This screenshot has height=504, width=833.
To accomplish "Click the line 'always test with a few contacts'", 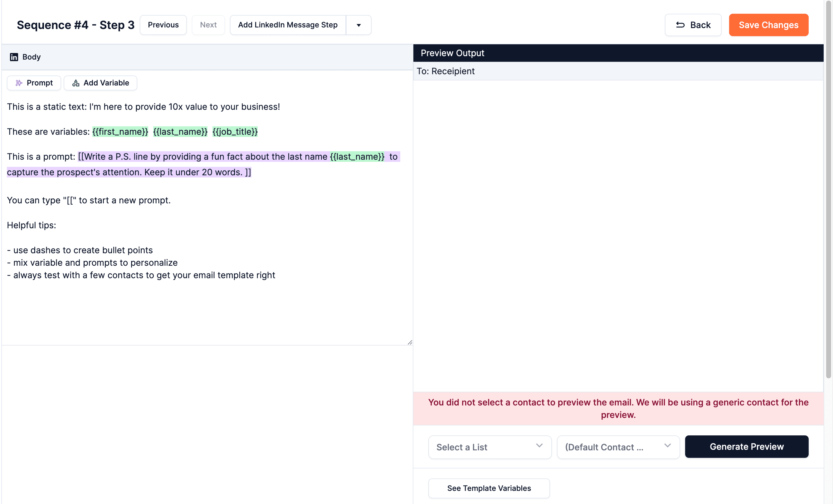I will point(141,275).
